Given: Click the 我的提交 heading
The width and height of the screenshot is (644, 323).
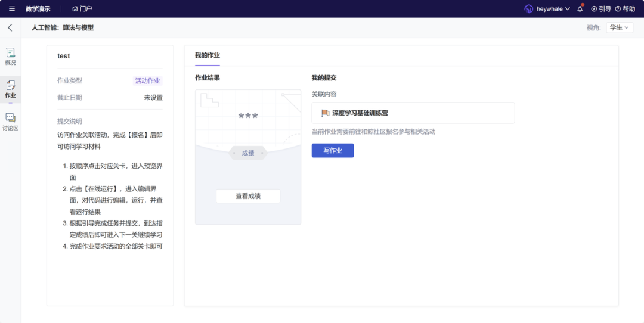Looking at the screenshot, I should tap(324, 77).
